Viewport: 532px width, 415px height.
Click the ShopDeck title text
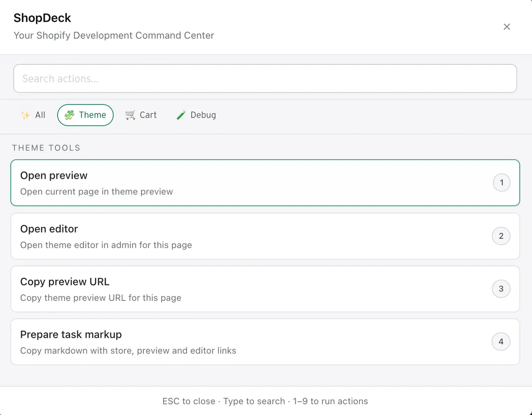point(42,18)
